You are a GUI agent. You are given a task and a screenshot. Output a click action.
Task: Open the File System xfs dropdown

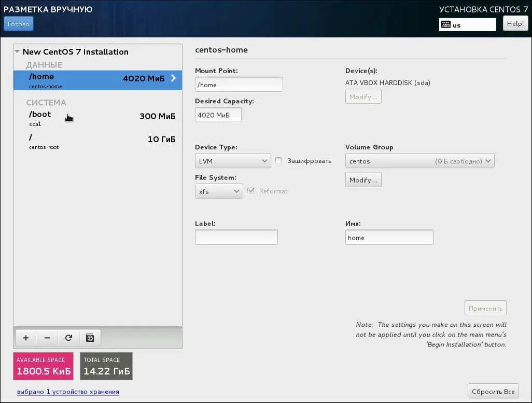(219, 191)
